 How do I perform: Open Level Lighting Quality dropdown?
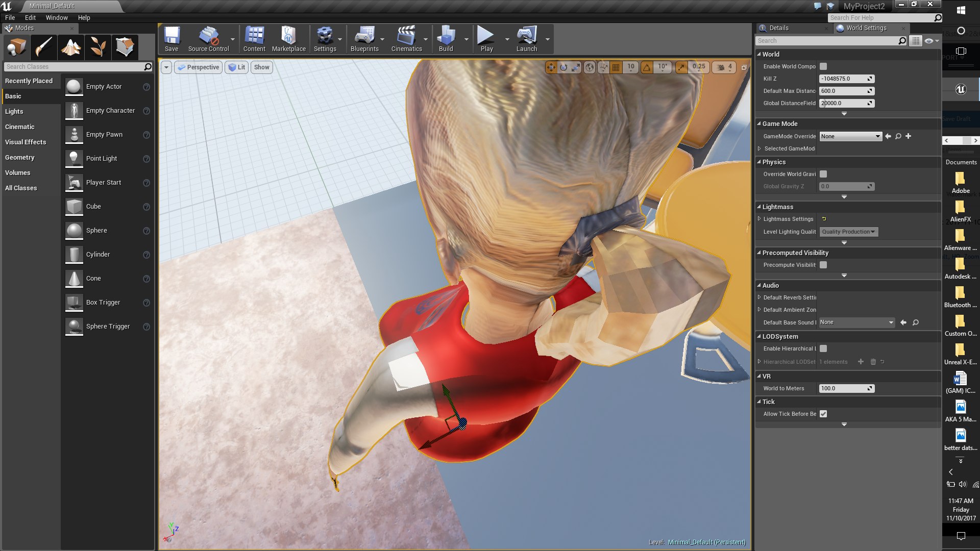click(848, 232)
